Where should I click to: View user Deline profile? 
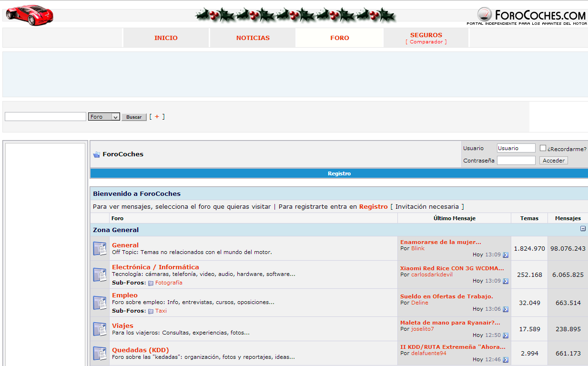[420, 303]
